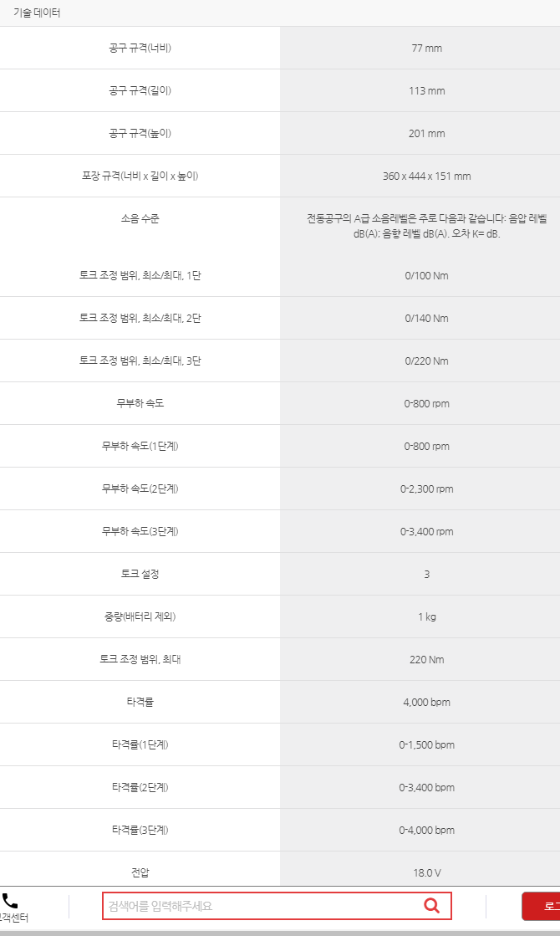Viewport: 560px width, 936px height.
Task: Select the 중량(배터리 제외) label
Action: click(140, 616)
